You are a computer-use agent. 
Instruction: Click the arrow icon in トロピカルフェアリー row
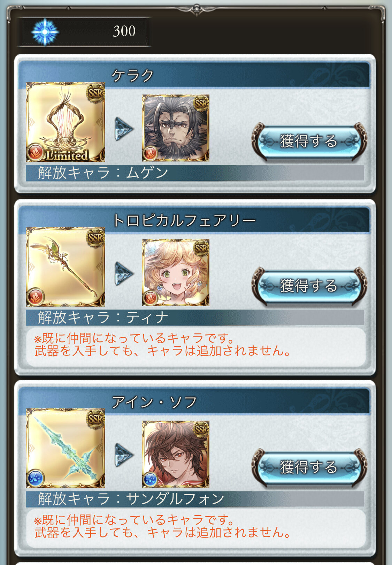click(x=124, y=273)
